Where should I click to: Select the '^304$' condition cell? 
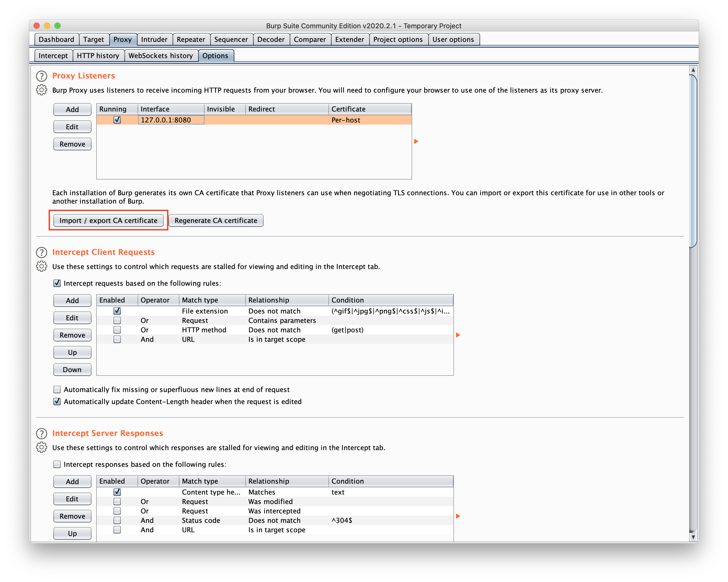coord(391,520)
